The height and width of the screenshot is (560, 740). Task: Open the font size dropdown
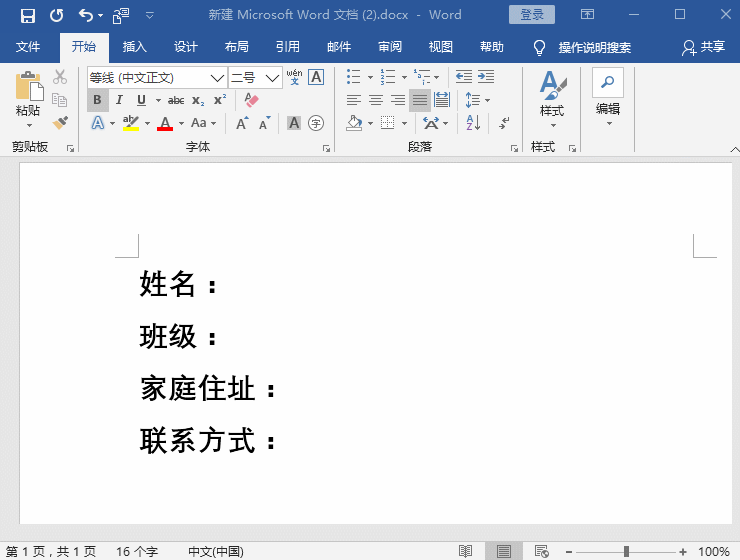[x=273, y=78]
